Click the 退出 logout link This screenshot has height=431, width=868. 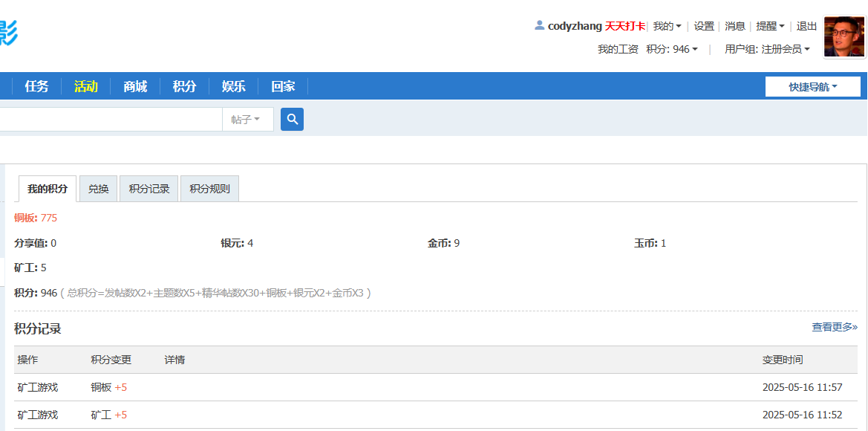[806, 26]
